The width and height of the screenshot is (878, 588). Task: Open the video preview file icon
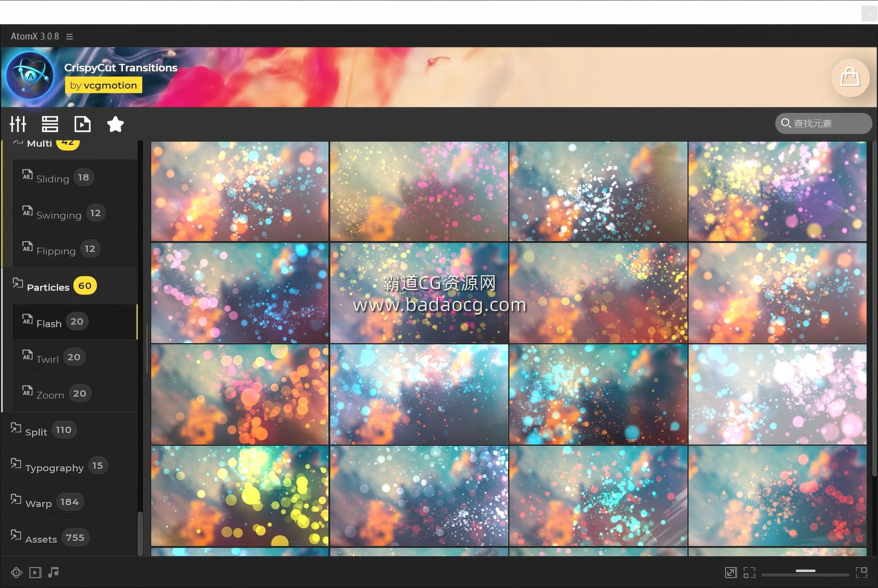pos(82,124)
